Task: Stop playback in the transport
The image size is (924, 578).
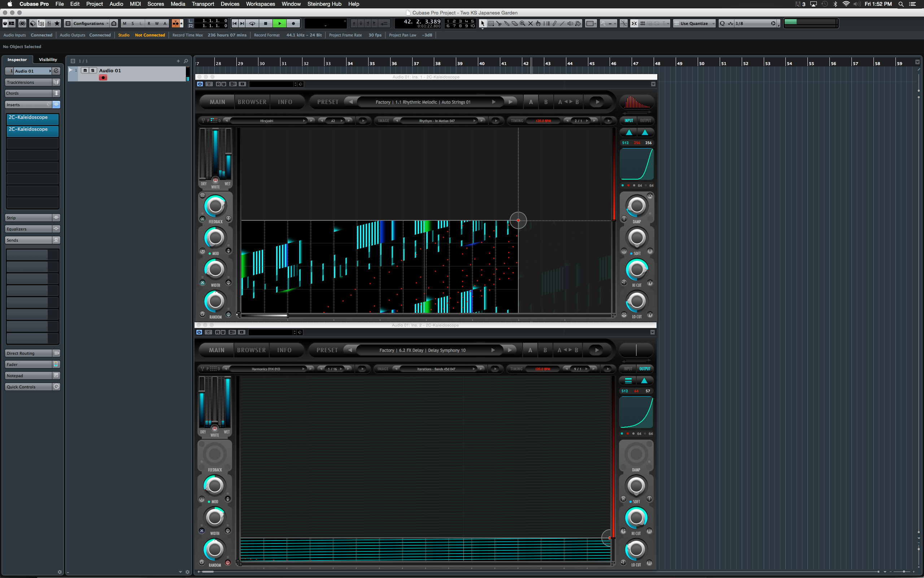Action: pos(266,23)
